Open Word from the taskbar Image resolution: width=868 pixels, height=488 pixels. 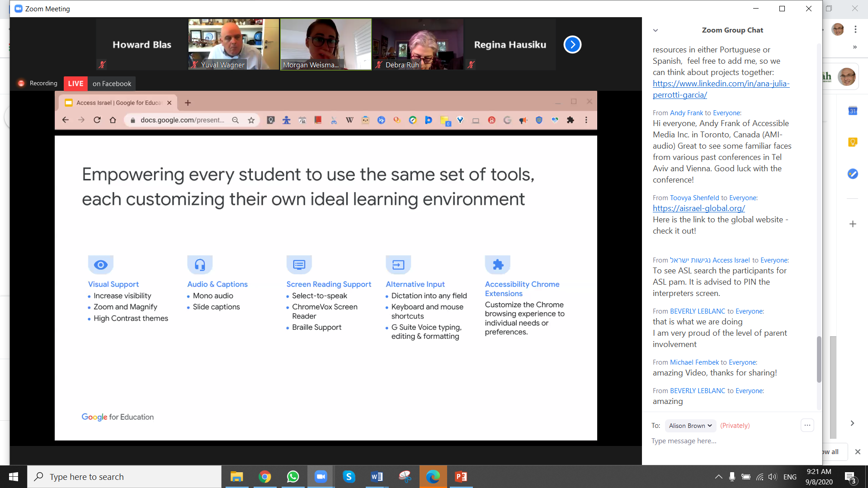point(377,477)
